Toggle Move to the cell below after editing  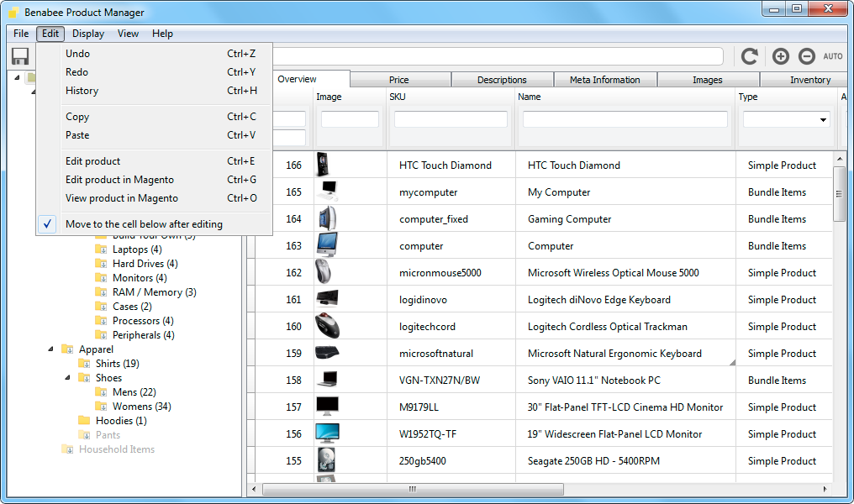point(144,224)
